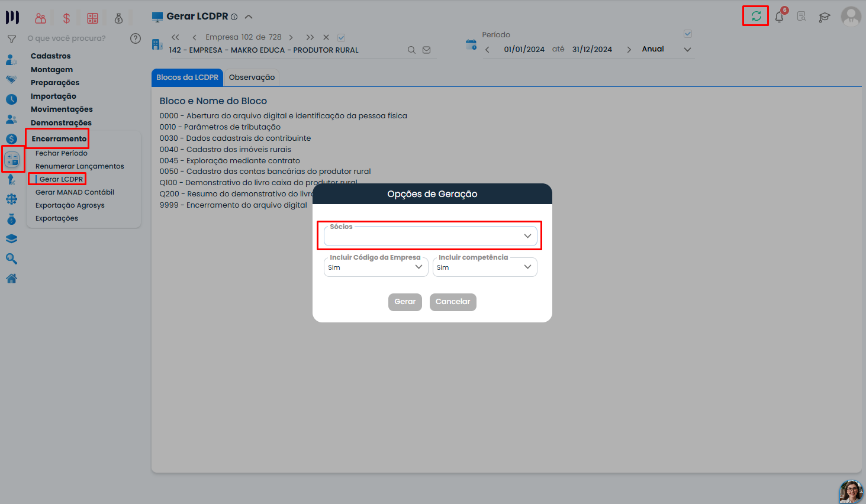Select the handshake module in the sidebar

(11, 79)
